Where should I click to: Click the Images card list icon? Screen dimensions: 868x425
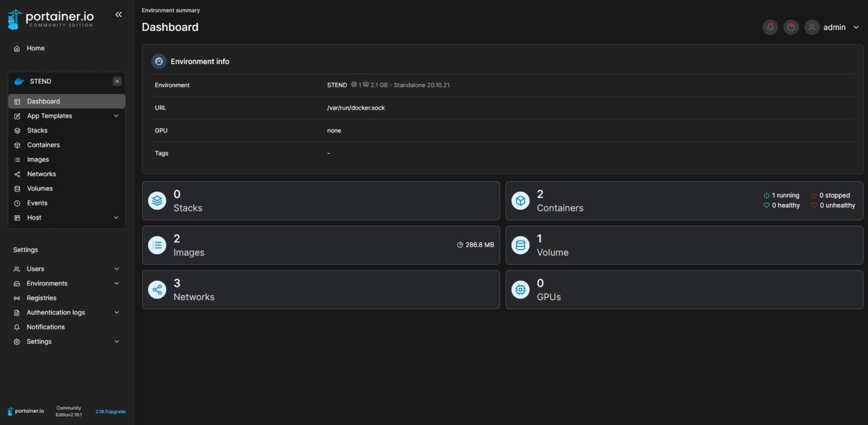[x=157, y=245]
